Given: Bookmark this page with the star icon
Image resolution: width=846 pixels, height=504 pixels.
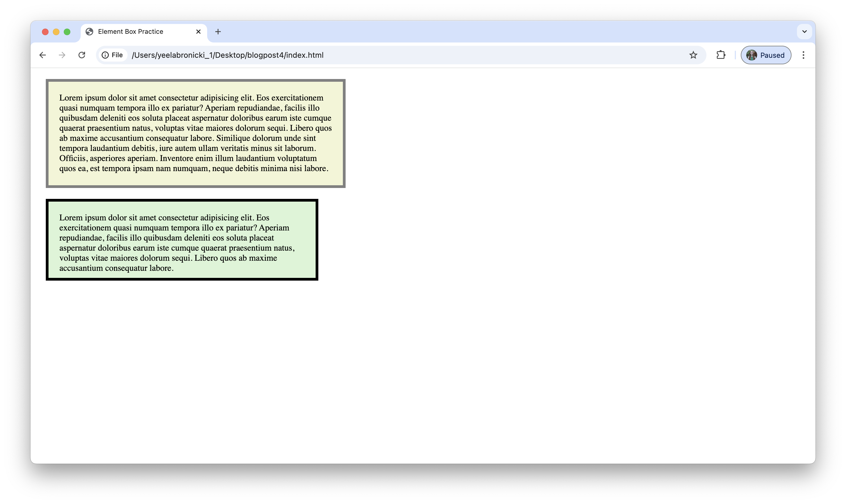Looking at the screenshot, I should (x=693, y=55).
